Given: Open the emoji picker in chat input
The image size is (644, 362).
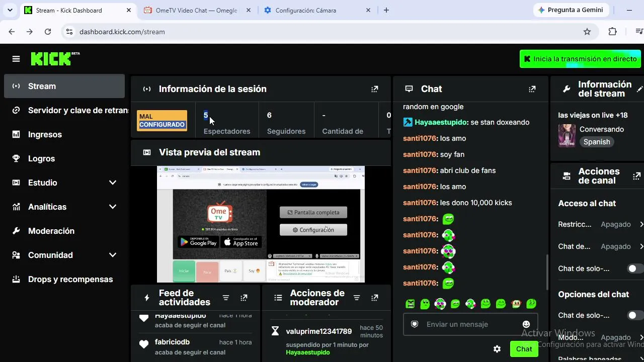Looking at the screenshot, I should tap(526, 324).
